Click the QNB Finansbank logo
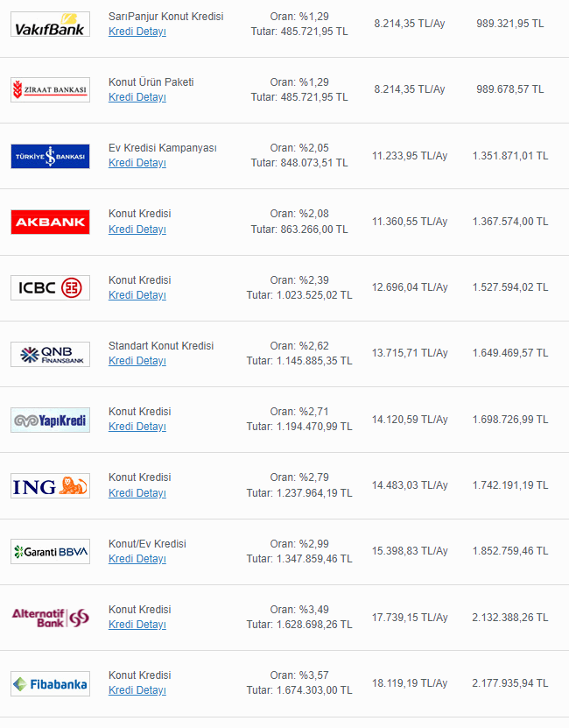Screen dimensions: 569x728 [50, 354]
